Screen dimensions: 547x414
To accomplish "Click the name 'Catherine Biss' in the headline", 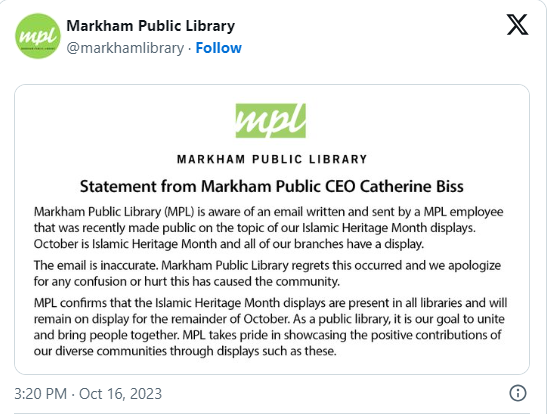I will (x=412, y=186).
